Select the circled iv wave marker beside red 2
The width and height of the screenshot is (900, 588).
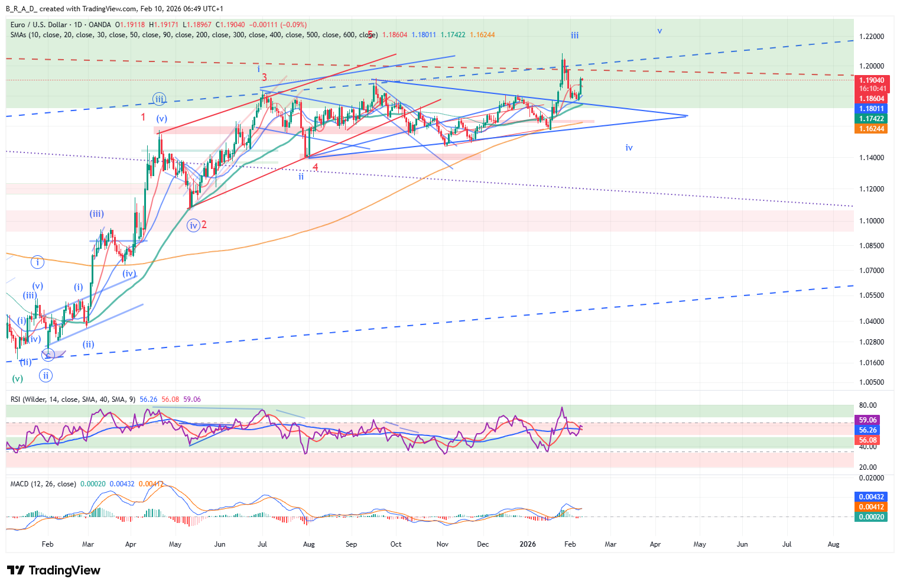click(x=193, y=225)
